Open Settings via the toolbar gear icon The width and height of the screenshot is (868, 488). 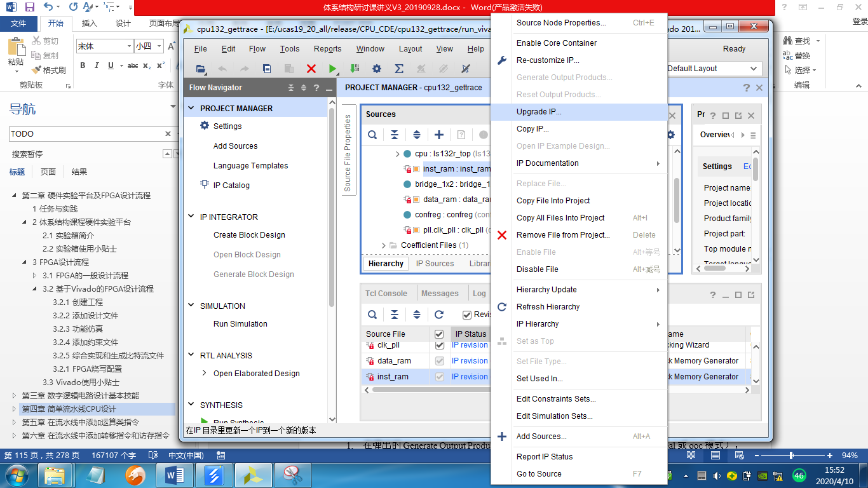(x=377, y=69)
